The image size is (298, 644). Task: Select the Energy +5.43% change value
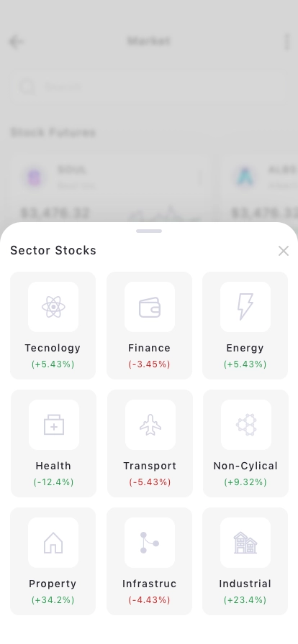245,364
